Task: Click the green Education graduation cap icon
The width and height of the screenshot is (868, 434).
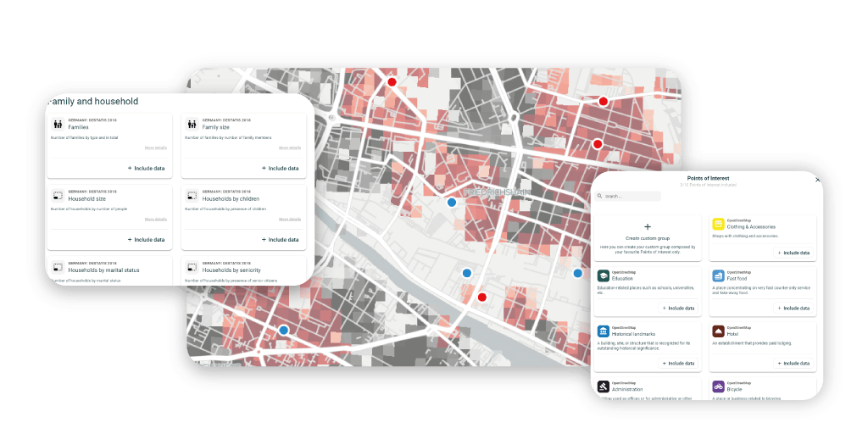Action: tap(604, 275)
